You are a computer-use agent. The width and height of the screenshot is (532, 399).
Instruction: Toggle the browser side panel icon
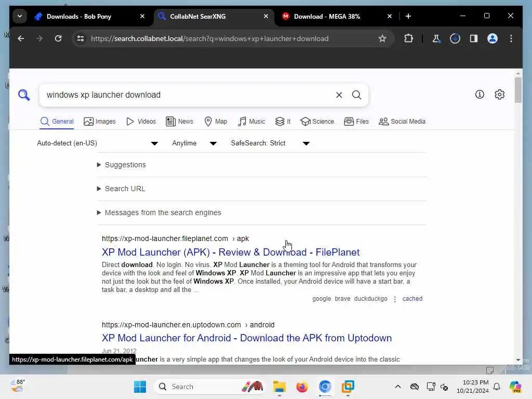474,38
